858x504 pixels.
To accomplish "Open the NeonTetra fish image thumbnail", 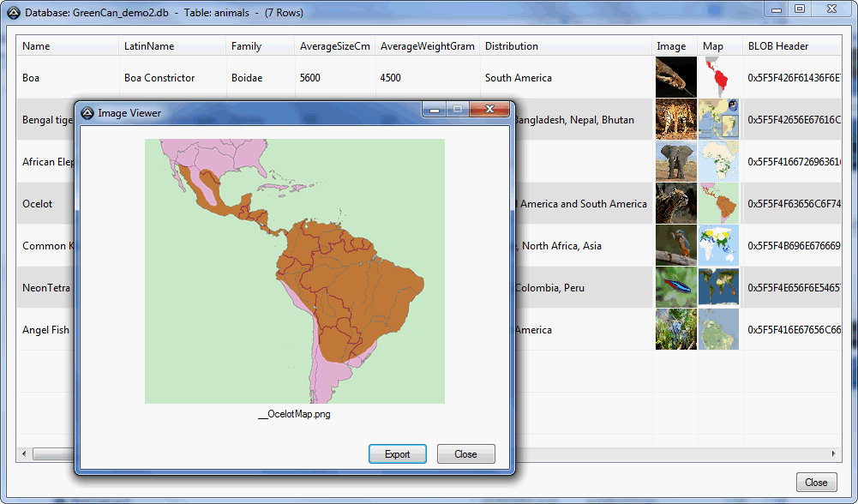I will 675,287.
